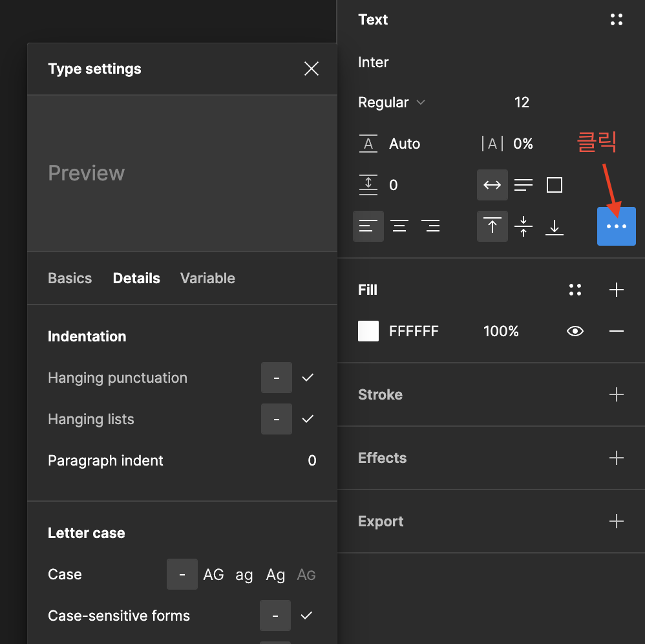Image resolution: width=645 pixels, height=644 pixels.
Task: Select the truncate text icon
Action: click(x=554, y=185)
